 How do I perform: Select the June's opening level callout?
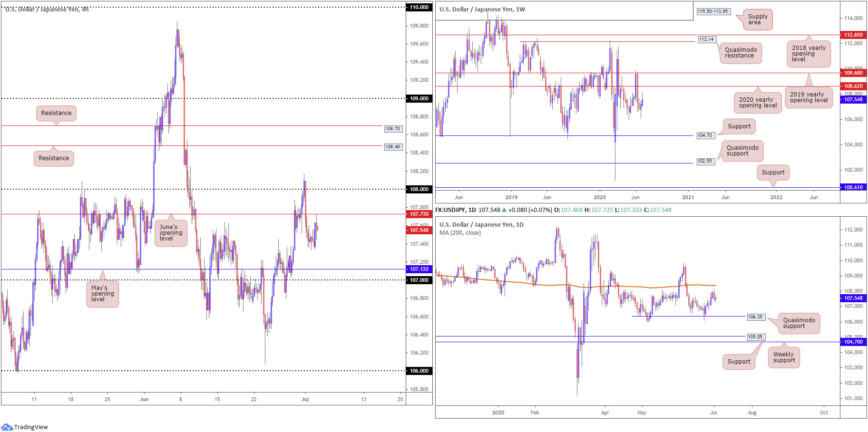(171, 233)
